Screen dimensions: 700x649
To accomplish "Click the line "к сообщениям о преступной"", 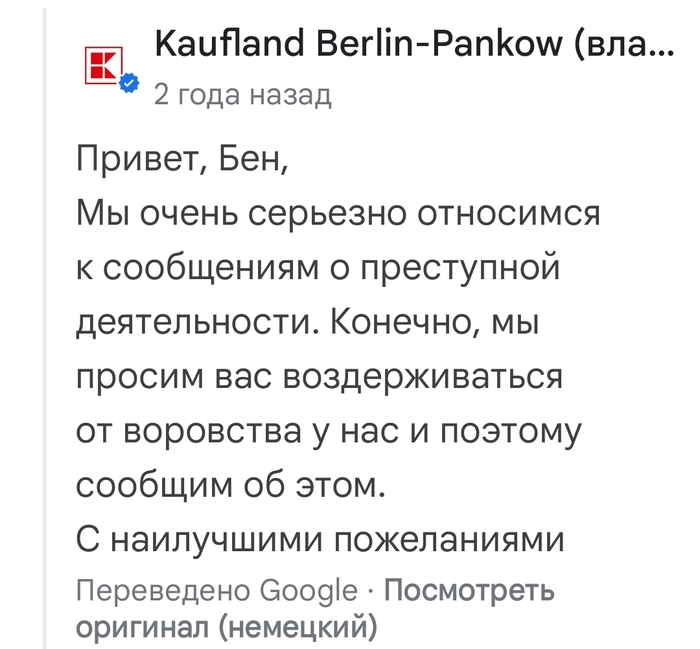I will coord(315,268).
